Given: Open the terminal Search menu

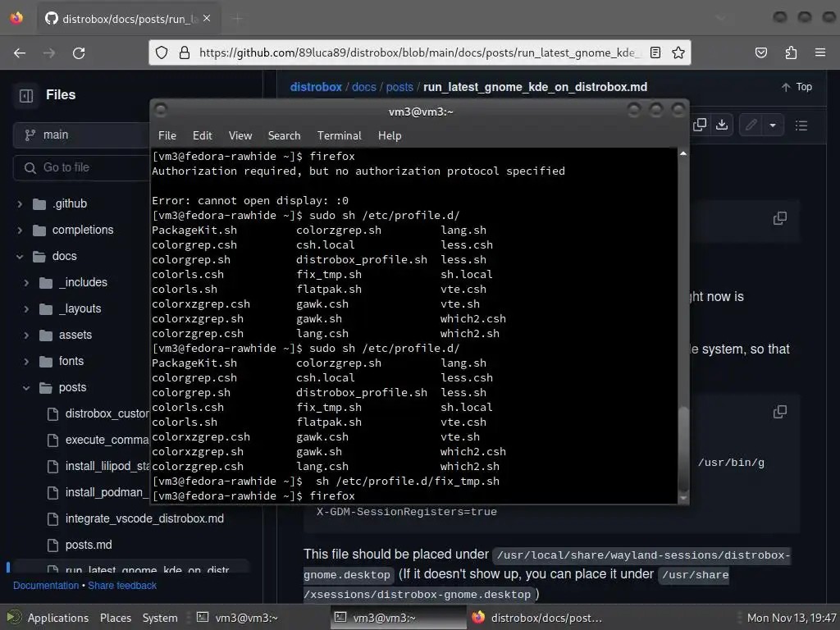Looking at the screenshot, I should click(x=284, y=135).
